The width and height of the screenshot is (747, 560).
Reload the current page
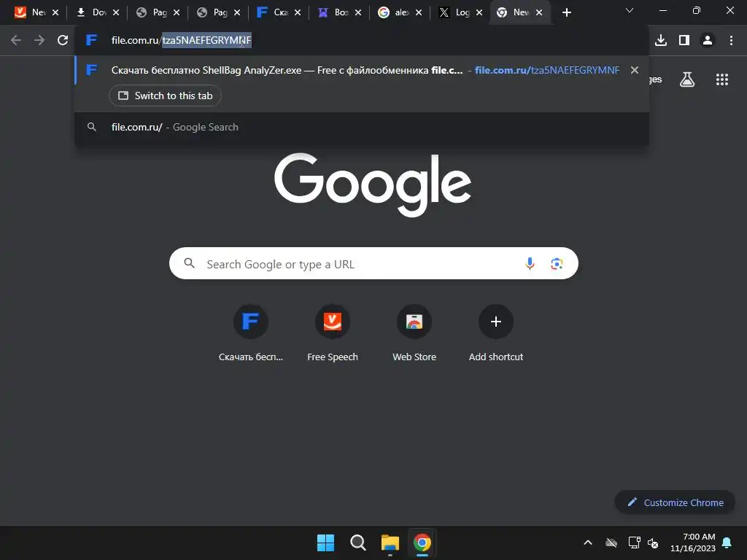point(63,41)
